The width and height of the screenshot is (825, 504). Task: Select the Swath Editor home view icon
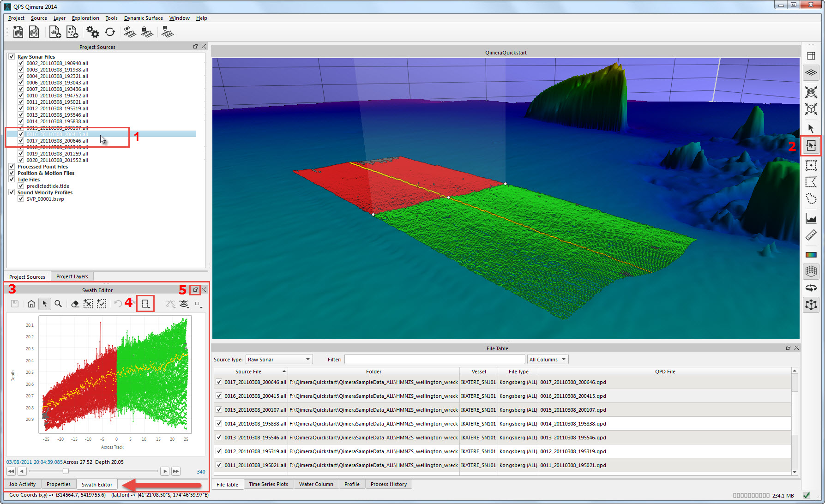pos(31,304)
